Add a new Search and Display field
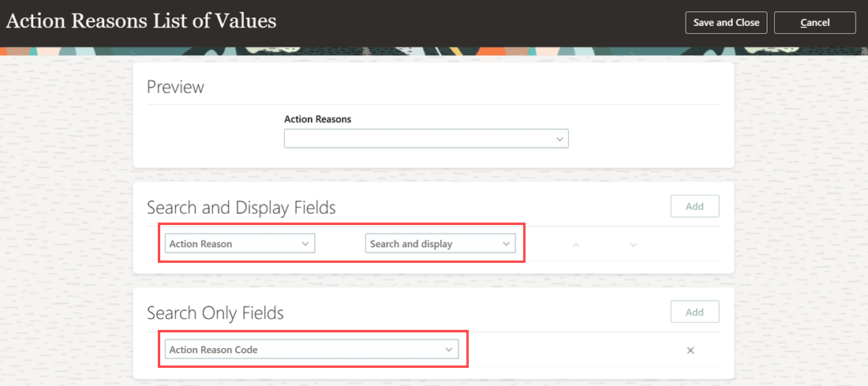 [694, 207]
